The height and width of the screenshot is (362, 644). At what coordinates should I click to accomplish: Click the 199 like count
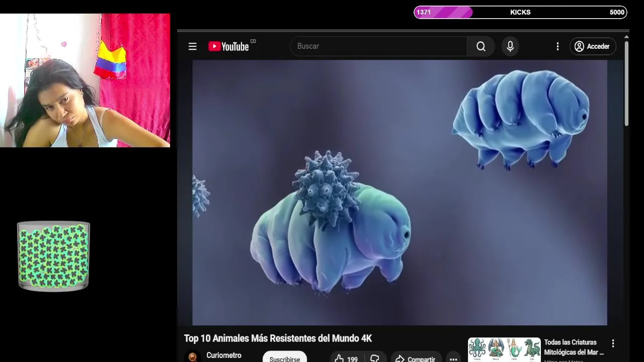tap(352, 359)
